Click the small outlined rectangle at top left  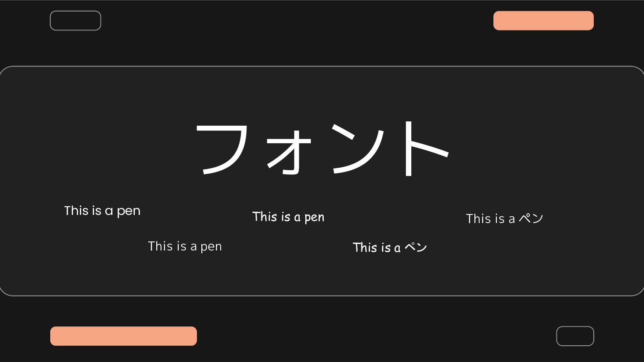tap(76, 21)
